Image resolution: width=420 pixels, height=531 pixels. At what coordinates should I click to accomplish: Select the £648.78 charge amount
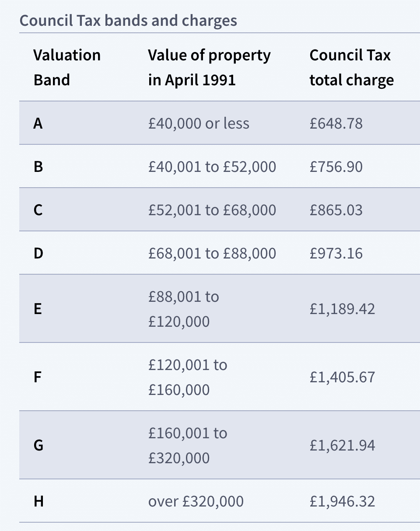(x=336, y=124)
